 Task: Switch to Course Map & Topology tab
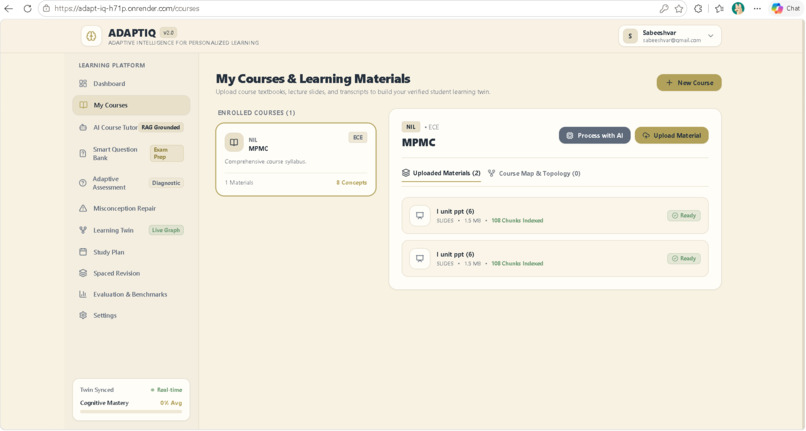tap(534, 173)
